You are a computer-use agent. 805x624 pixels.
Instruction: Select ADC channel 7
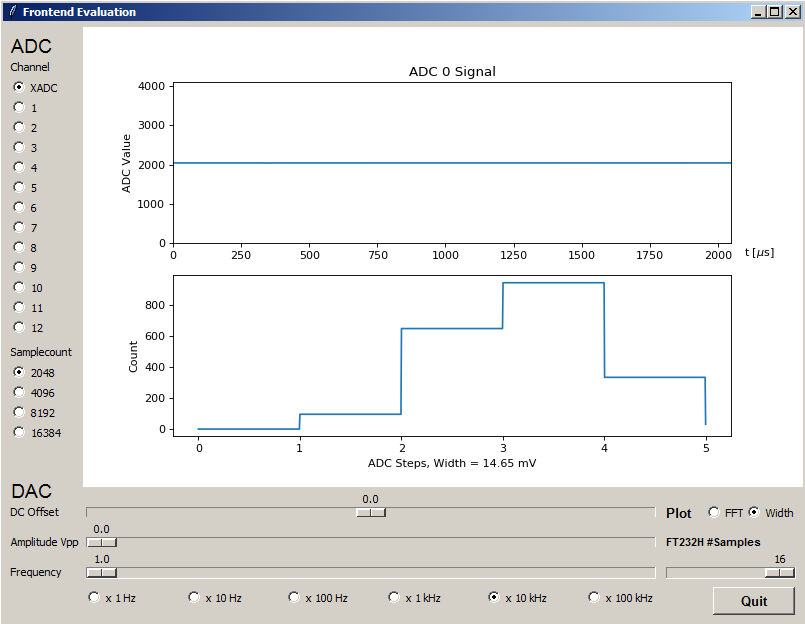(x=19, y=228)
